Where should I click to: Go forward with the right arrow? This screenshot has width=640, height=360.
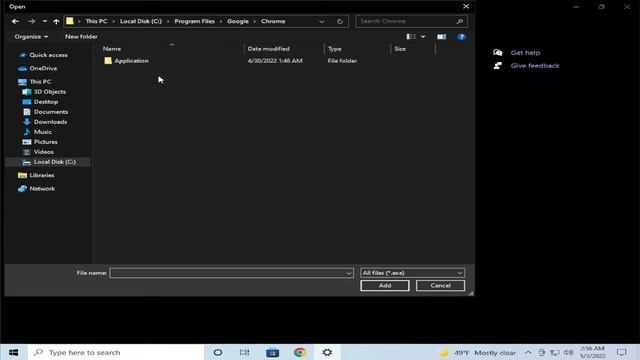pos(31,21)
